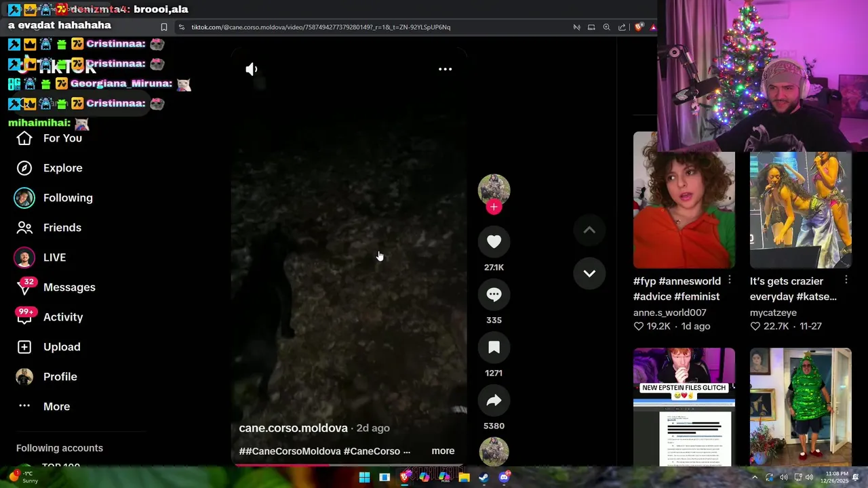Bookmark this page in the browser
Image resolution: width=868 pixels, height=488 pixels.
[x=163, y=27]
